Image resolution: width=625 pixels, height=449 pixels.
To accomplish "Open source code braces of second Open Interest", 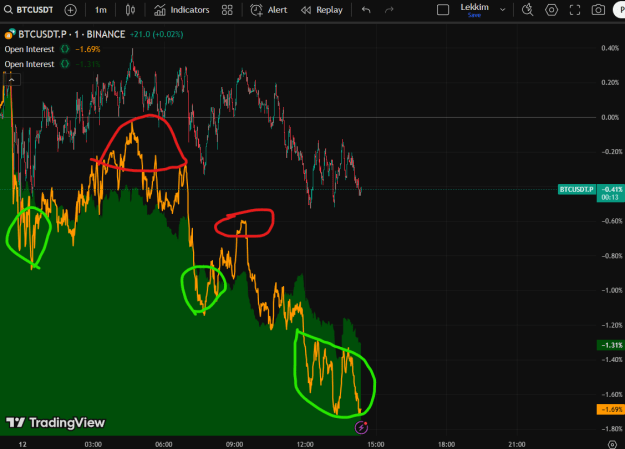I will click(65, 64).
